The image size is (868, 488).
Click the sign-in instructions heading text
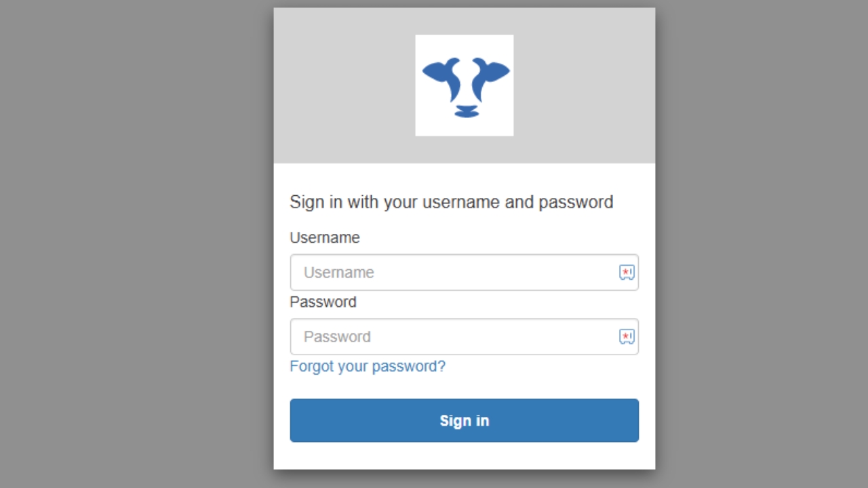click(x=451, y=202)
